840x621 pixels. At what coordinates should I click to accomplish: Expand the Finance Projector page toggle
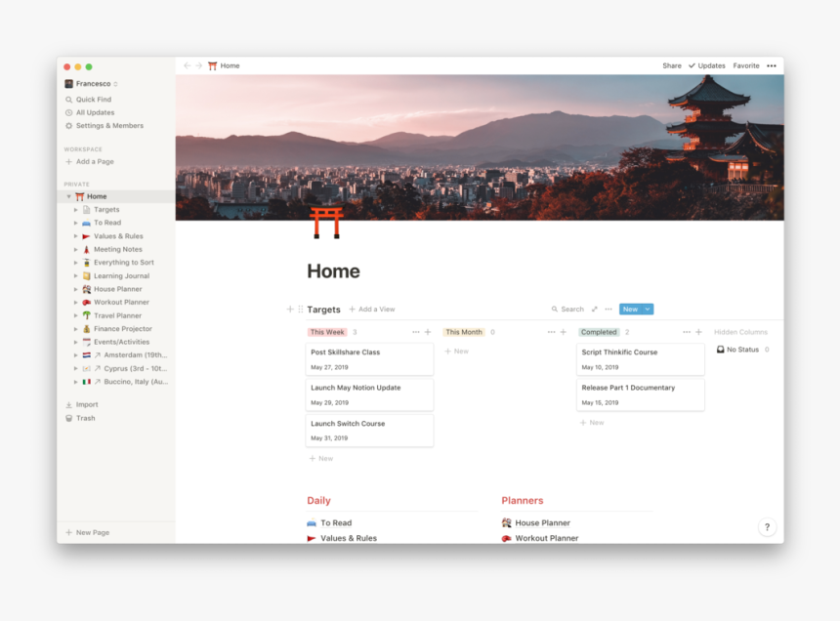[75, 329]
